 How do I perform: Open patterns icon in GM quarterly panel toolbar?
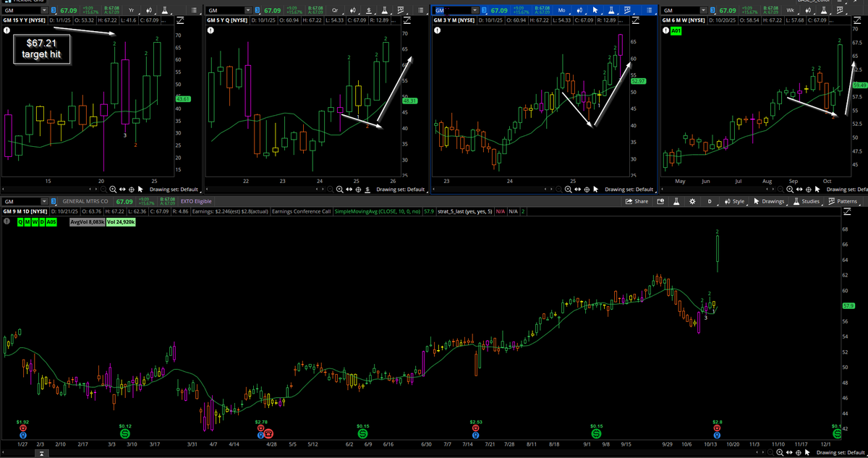pos(400,10)
